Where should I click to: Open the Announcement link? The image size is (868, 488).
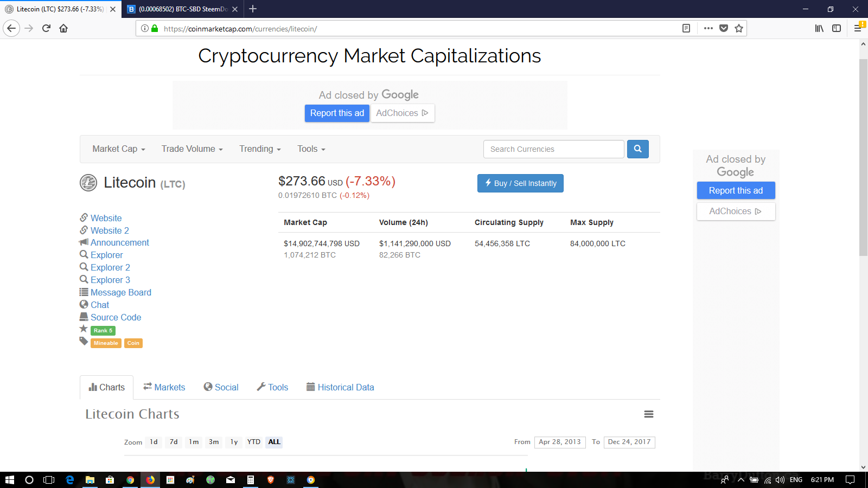(119, 242)
